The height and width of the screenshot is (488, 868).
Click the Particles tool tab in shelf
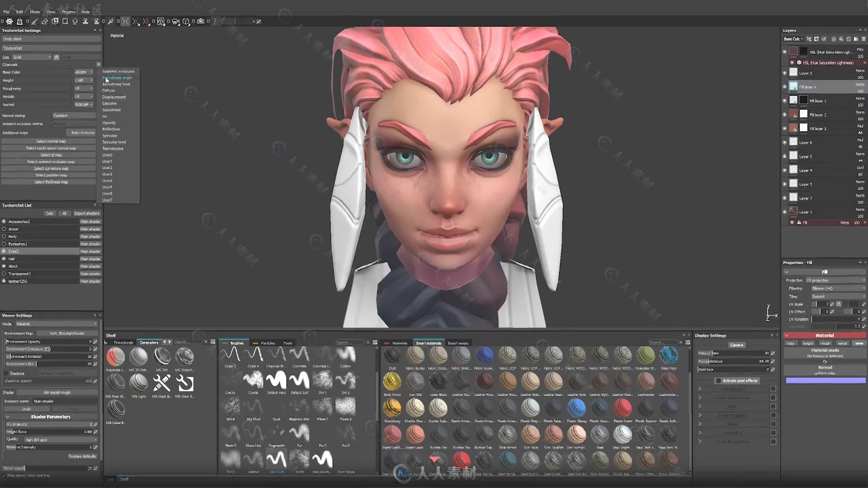coord(268,343)
